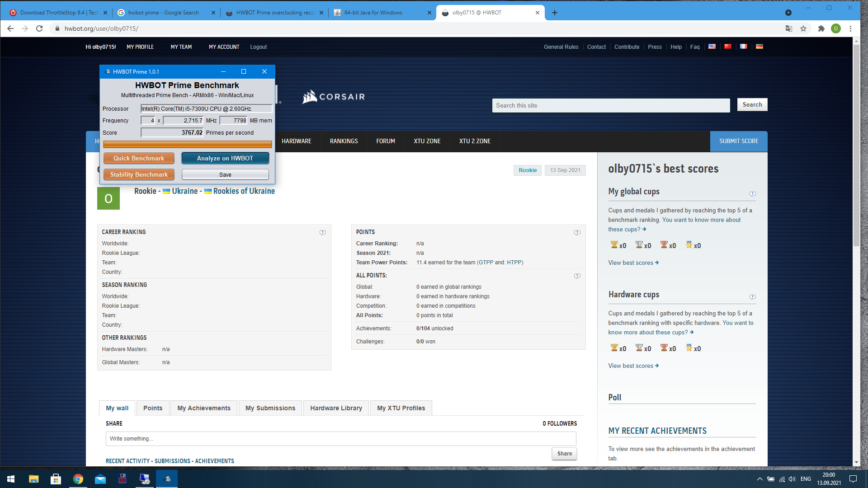Screen dimensions: 868x488
Task: Click the browser forward arrow
Action: pos(25,28)
